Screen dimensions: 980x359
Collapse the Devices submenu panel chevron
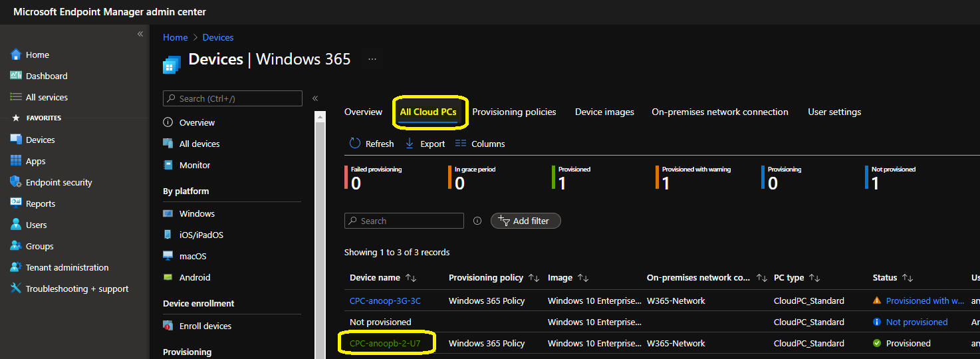coord(315,98)
